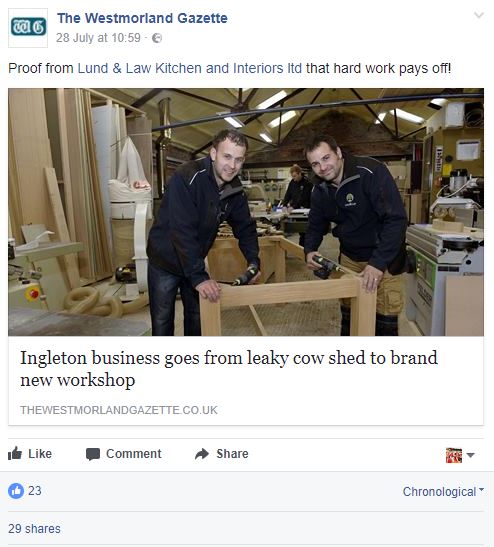Open the post options chevron menu

pos(479,15)
